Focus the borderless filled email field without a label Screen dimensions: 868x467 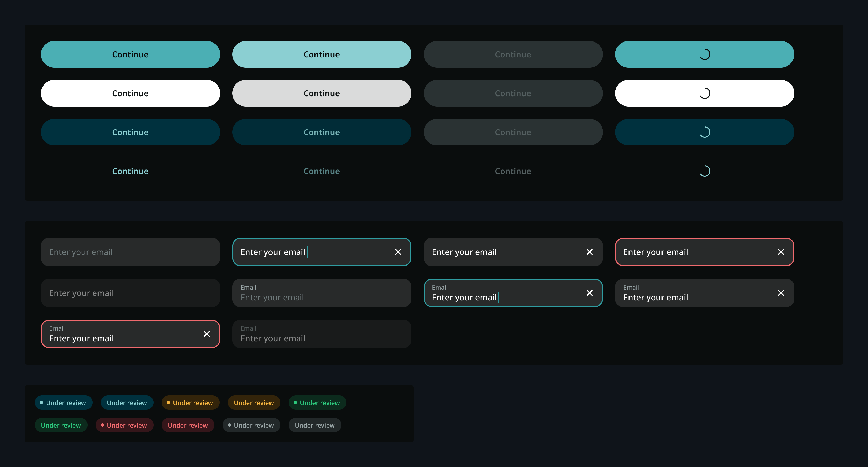(513, 252)
